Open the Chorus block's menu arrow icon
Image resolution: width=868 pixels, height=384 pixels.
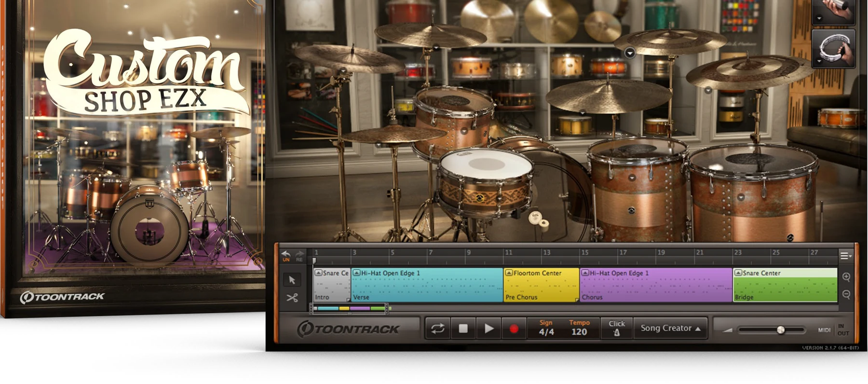tap(585, 273)
